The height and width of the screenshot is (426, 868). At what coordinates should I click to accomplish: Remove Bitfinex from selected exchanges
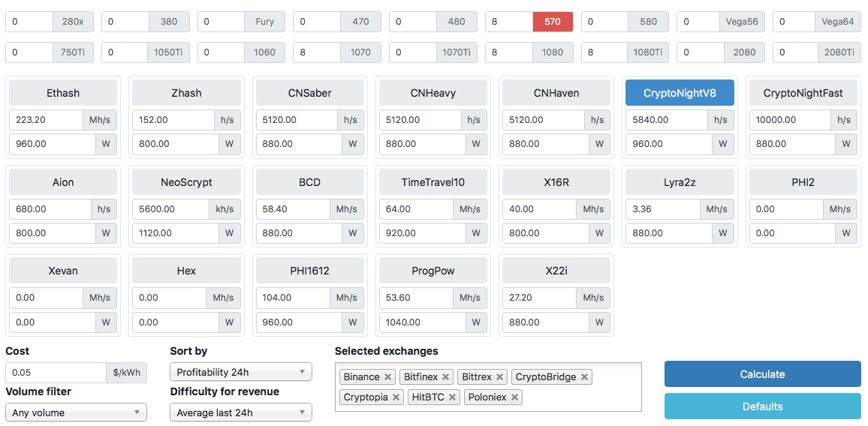click(x=446, y=376)
